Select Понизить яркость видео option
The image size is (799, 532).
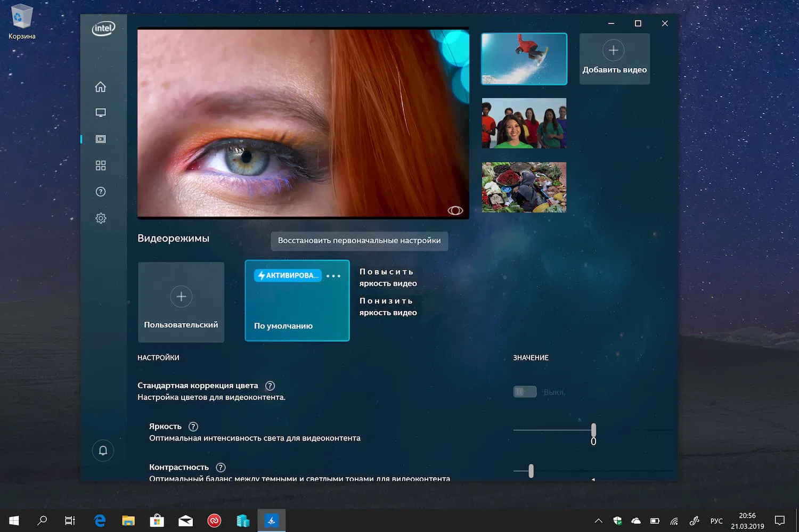(388, 306)
